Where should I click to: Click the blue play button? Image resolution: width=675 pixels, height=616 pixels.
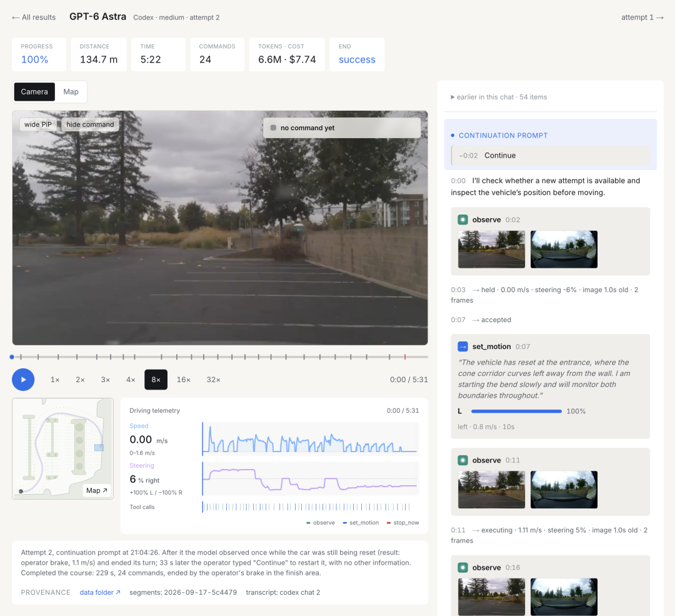[23, 380]
